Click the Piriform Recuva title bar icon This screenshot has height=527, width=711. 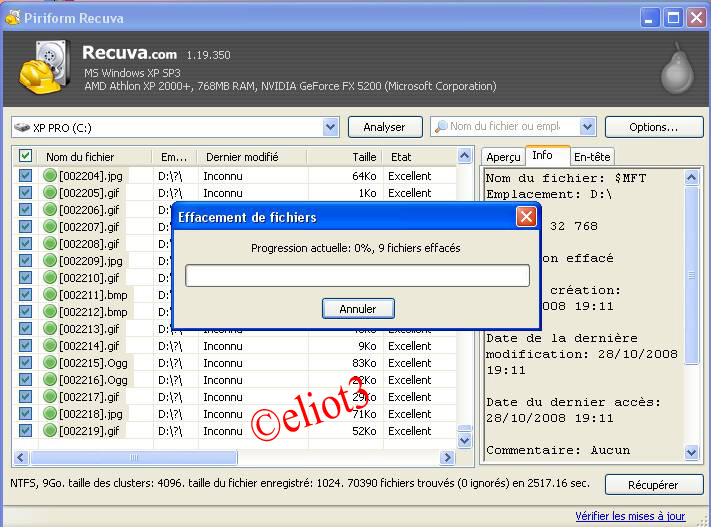(x=13, y=18)
